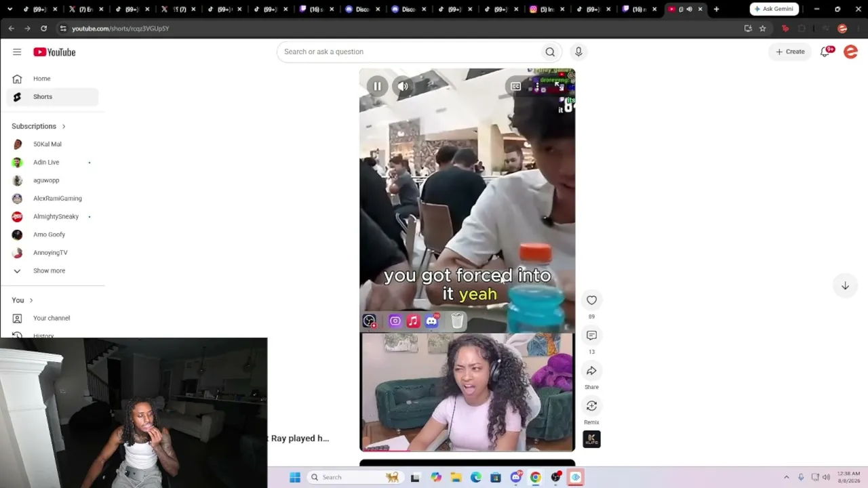The height and width of the screenshot is (488, 868).
Task: Bookmark this page with the star
Action: pos(762,28)
